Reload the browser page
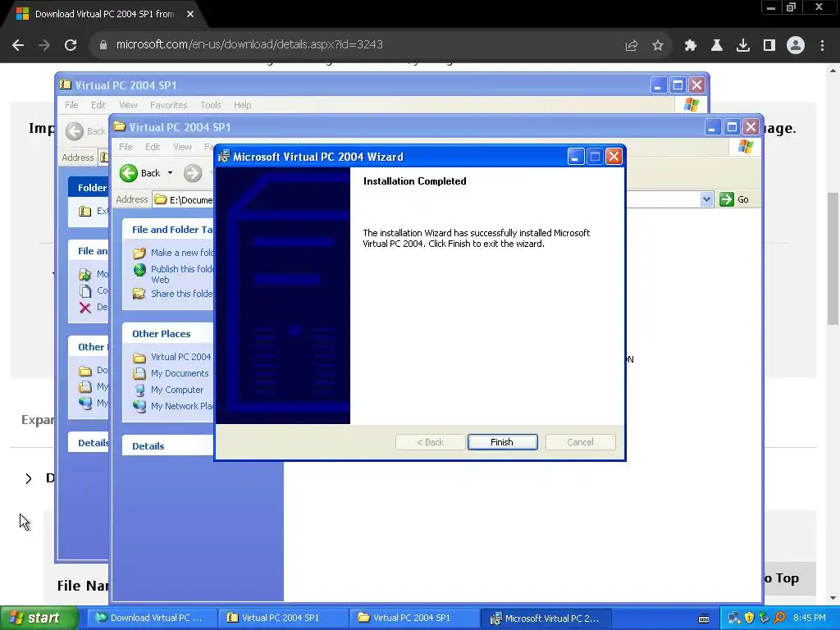 pos(71,45)
